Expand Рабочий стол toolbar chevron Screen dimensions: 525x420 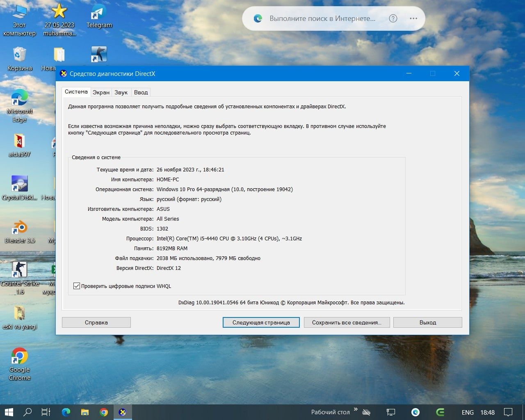tap(356, 409)
